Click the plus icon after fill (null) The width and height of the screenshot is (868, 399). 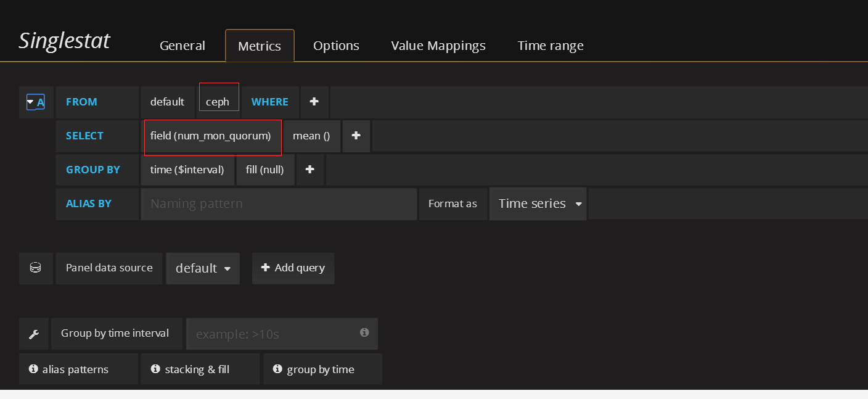tap(310, 170)
